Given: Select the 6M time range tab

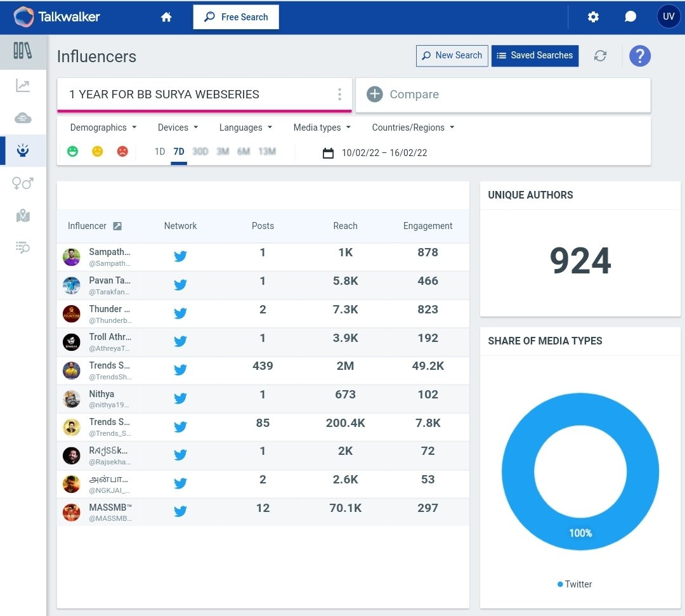Looking at the screenshot, I should click(x=244, y=152).
